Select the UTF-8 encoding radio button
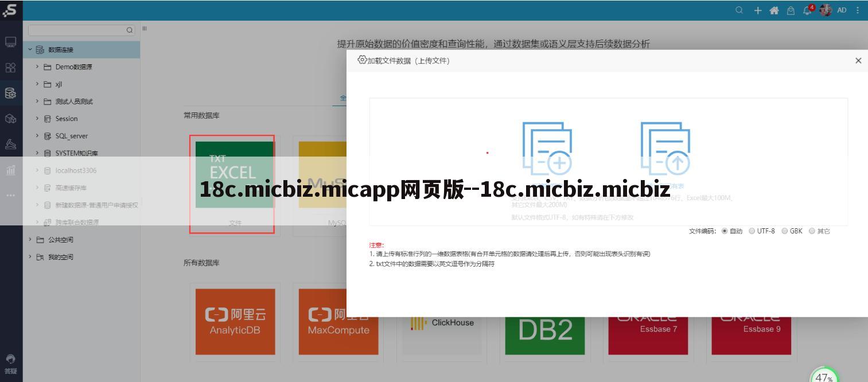Viewport: 868px width, 382px height. (752, 231)
